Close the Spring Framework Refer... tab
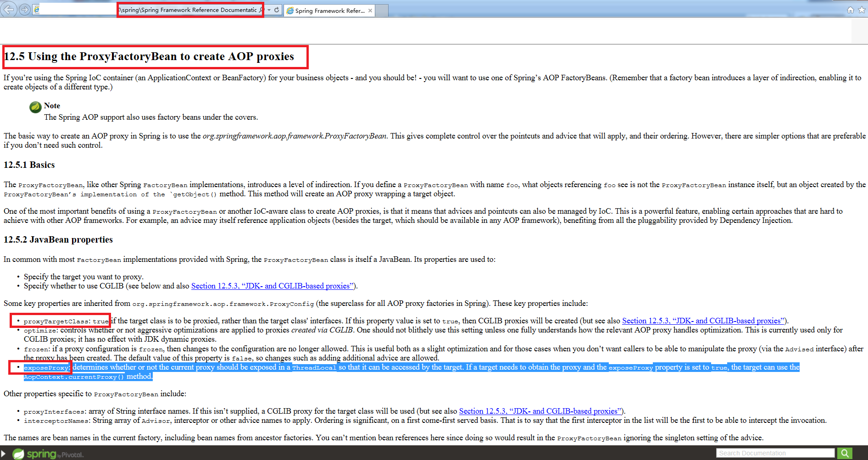The height and width of the screenshot is (460, 868). 370,11
